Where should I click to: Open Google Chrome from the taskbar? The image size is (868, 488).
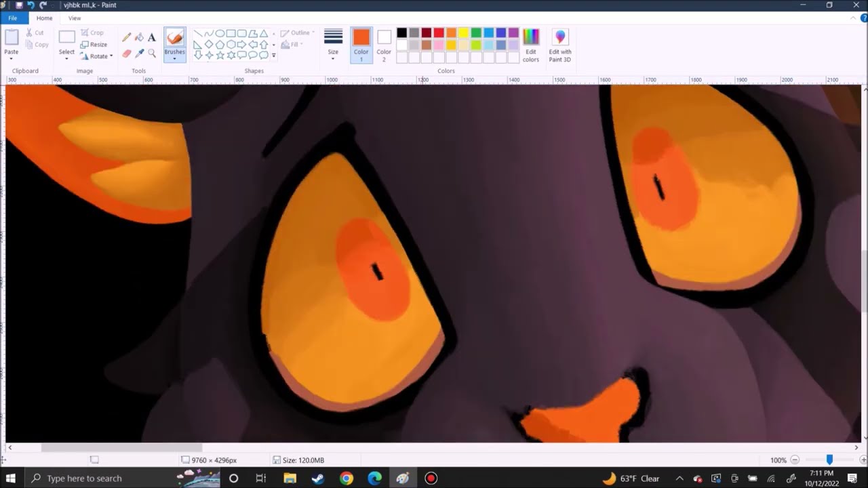tap(347, 479)
